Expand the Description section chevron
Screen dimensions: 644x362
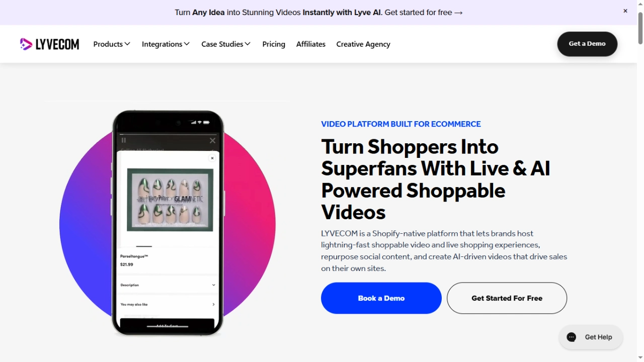(x=213, y=285)
